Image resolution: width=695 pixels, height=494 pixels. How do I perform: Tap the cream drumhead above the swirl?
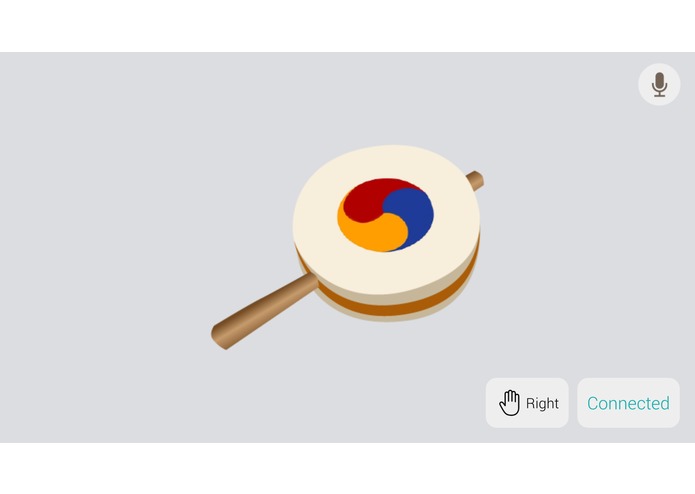[386, 162]
